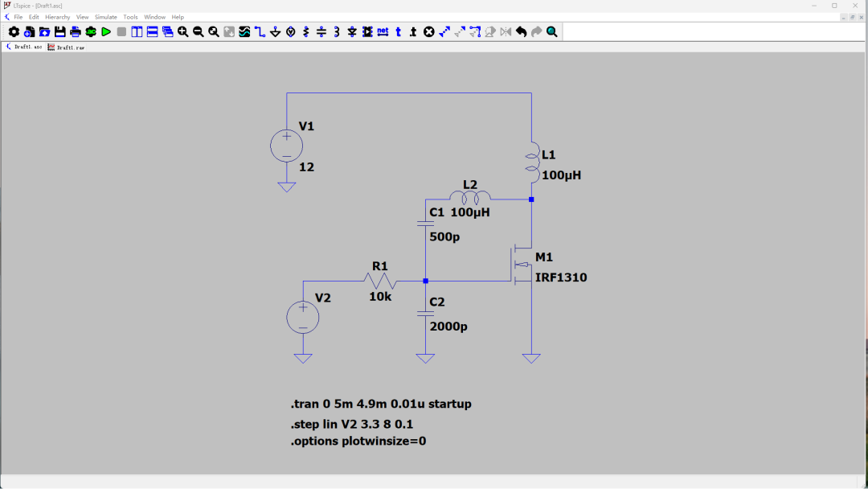
Task: Click the .tran simulation directive
Action: [381, 405]
